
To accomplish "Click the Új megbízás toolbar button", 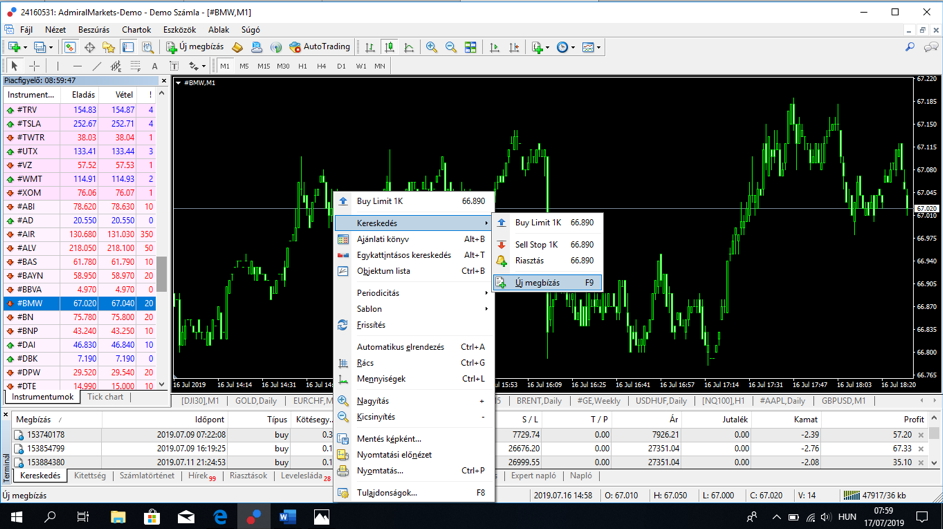I will 195,47.
